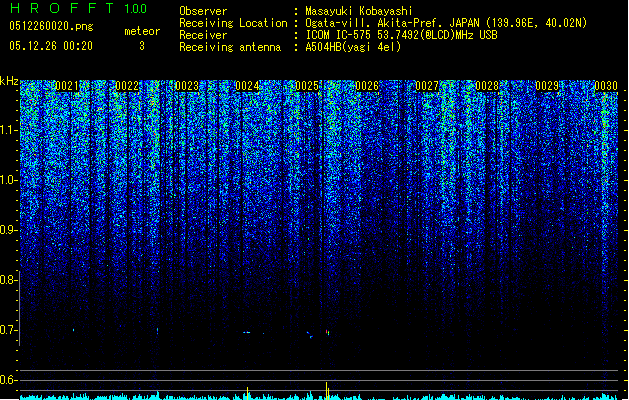Click the 0.7 frequency axis label

click(9, 330)
